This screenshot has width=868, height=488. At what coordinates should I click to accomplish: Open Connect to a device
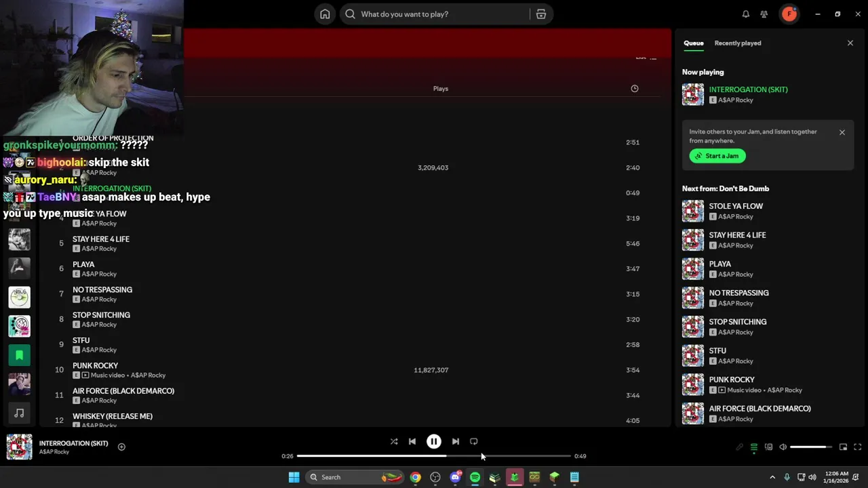coord(768,447)
